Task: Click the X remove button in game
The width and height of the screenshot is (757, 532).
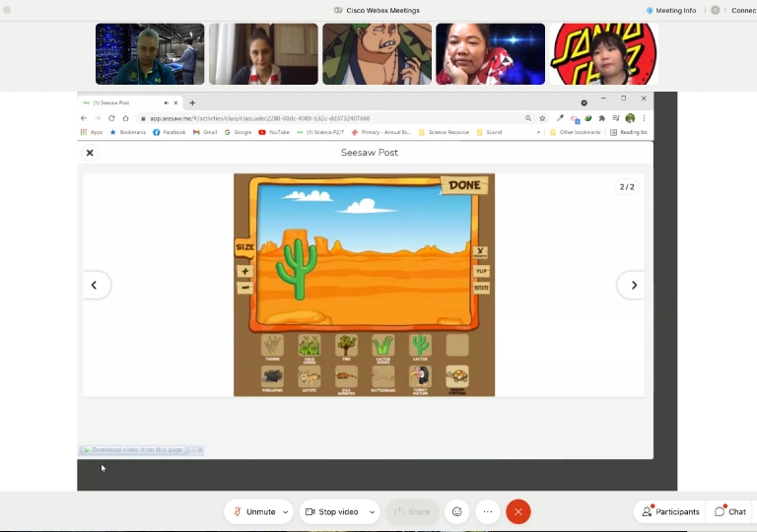Action: point(480,252)
